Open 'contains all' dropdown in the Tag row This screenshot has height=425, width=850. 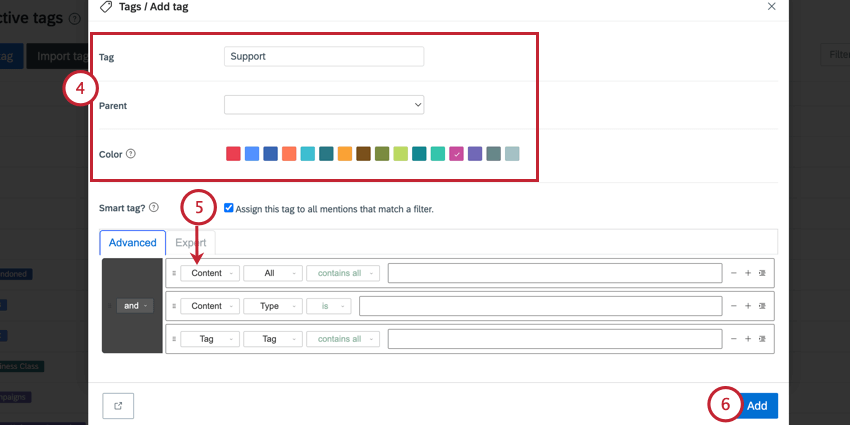click(x=343, y=339)
